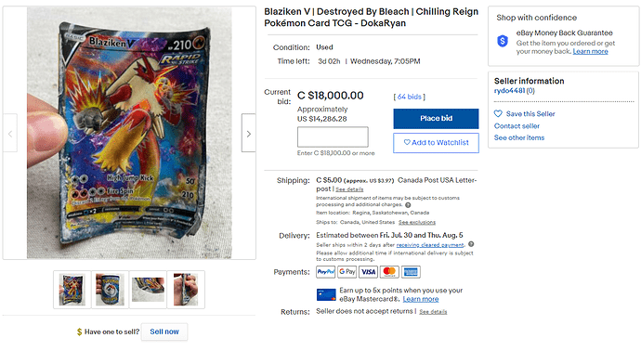Screen dimensions: 641x364
Task: Click the next image arrow
Action: 249,133
